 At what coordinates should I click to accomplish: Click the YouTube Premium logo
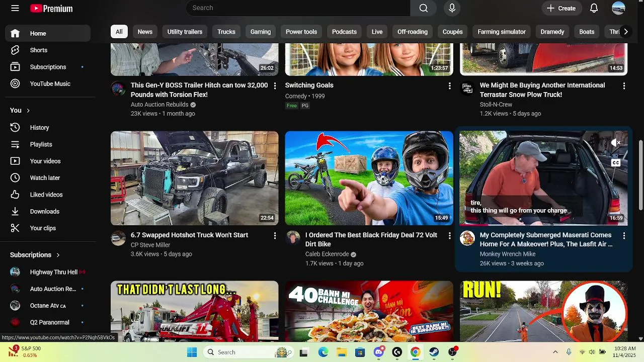[x=51, y=8]
